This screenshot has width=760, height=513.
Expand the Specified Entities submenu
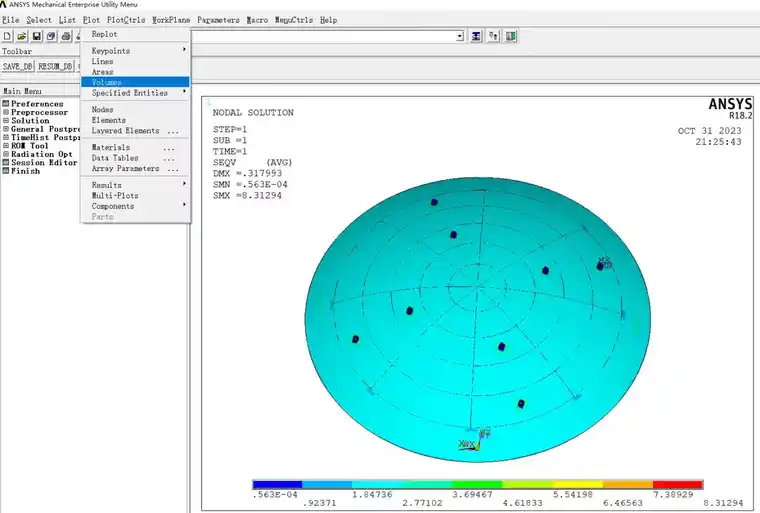pyautogui.click(x=135, y=93)
